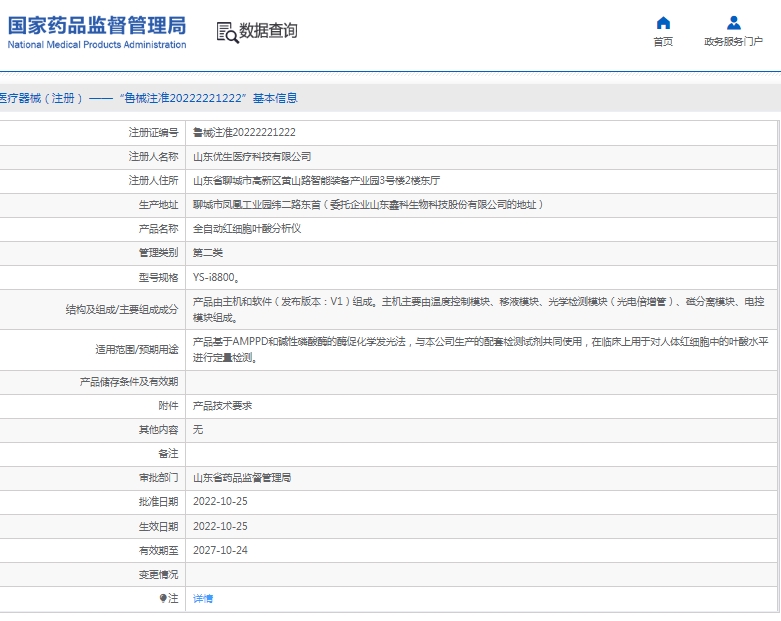Screen dimensions: 781x621
Task: Click the 有效期至 label
Action: pos(158,550)
